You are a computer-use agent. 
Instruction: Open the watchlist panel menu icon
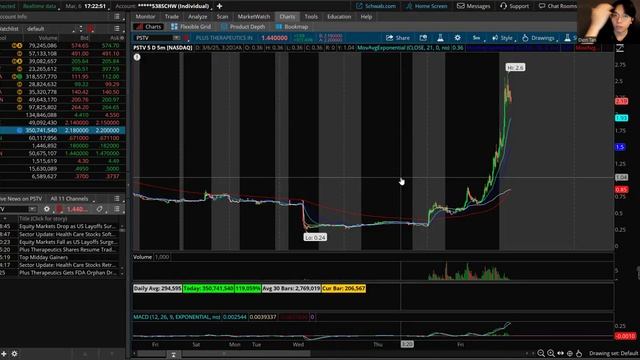coord(117,29)
